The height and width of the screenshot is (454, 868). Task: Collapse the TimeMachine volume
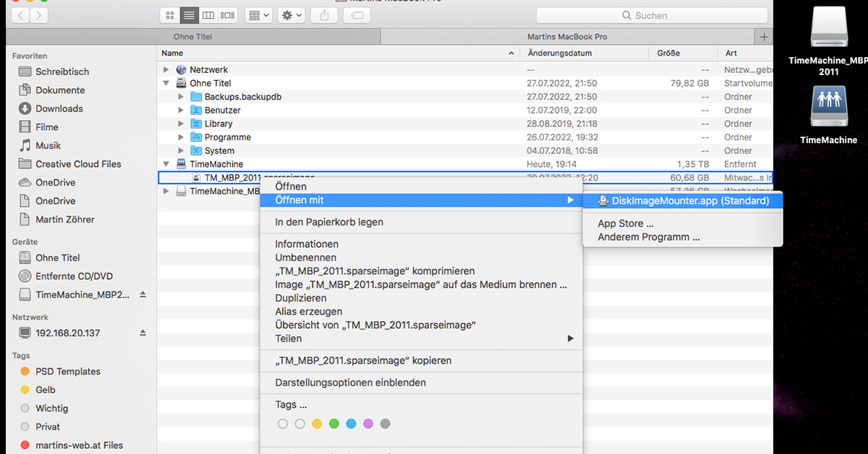(x=166, y=164)
